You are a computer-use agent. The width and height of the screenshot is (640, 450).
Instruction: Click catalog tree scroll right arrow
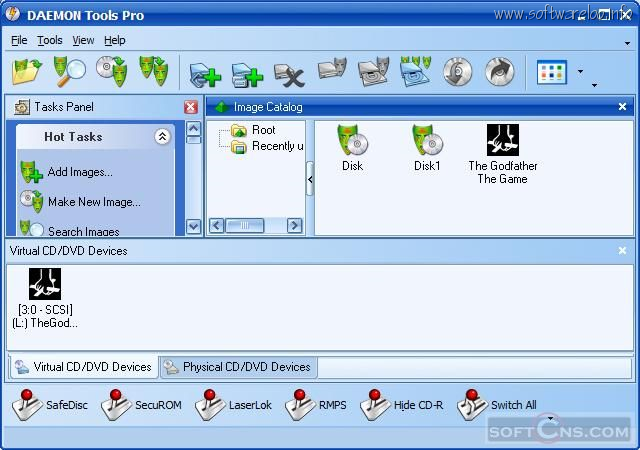pos(294,225)
